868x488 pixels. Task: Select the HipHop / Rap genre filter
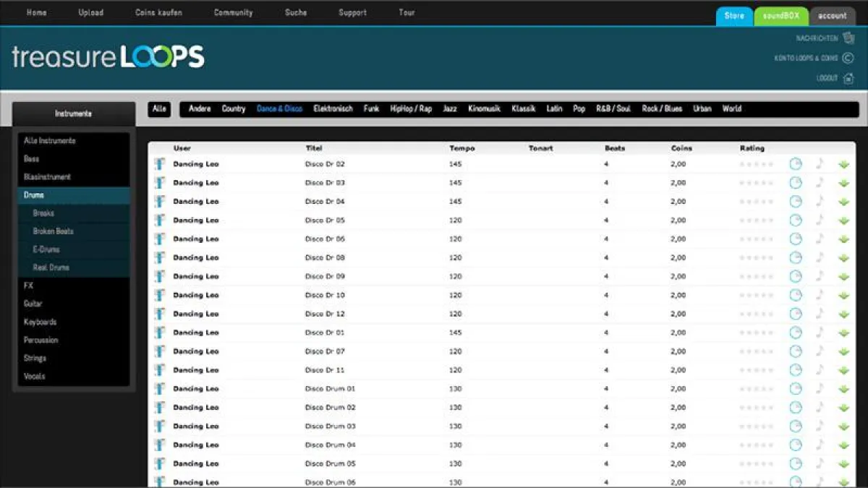coord(411,109)
